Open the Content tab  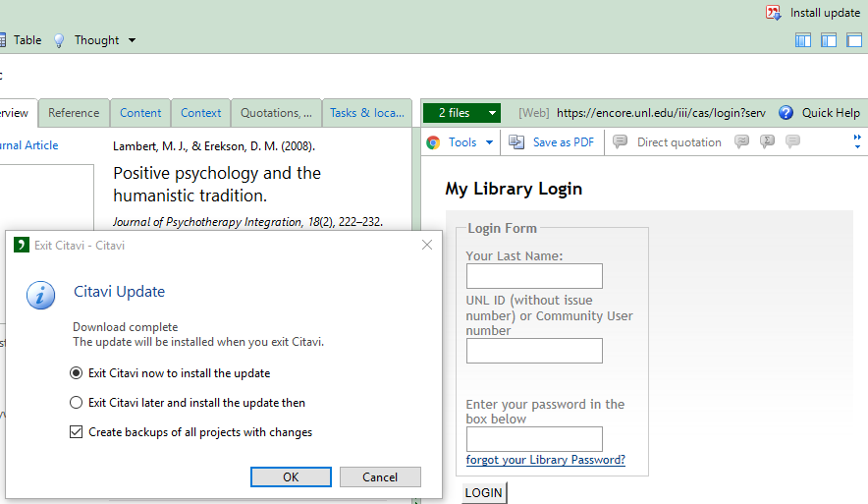tap(140, 113)
